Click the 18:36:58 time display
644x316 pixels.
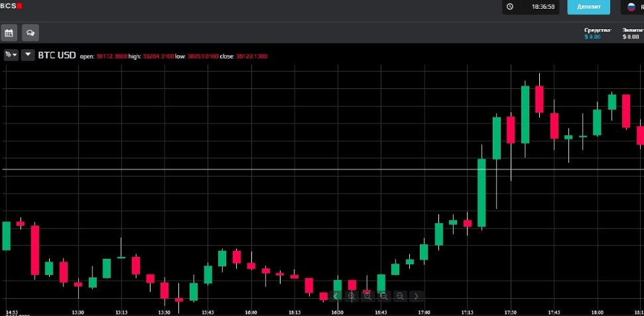543,7
